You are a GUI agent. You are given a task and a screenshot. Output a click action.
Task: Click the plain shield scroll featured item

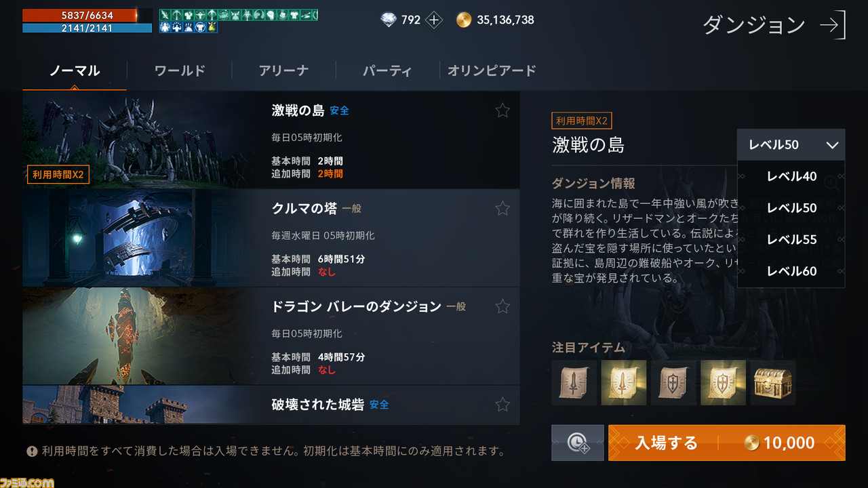point(673,383)
